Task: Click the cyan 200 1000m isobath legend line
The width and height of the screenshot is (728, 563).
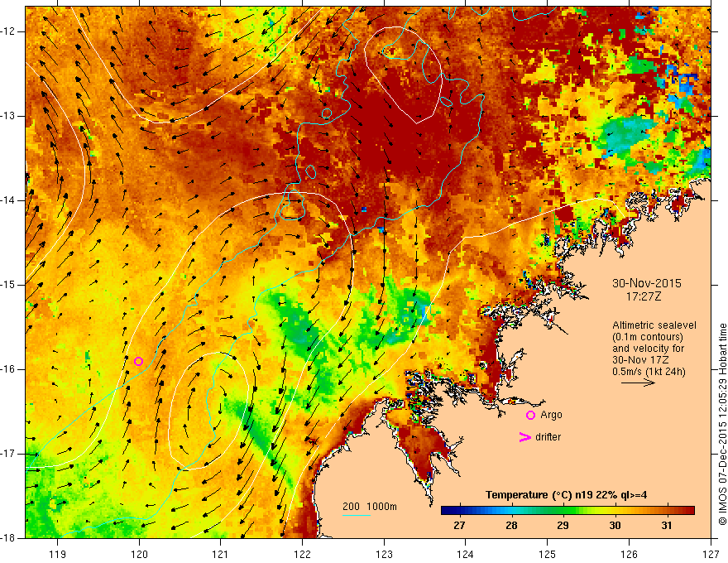Action: (x=356, y=516)
